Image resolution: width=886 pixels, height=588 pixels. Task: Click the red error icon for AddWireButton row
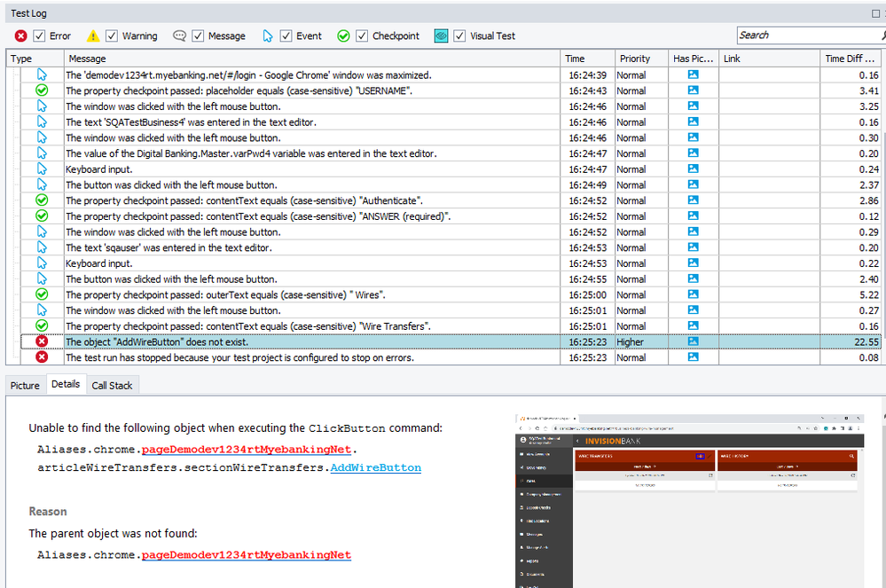[x=42, y=341]
